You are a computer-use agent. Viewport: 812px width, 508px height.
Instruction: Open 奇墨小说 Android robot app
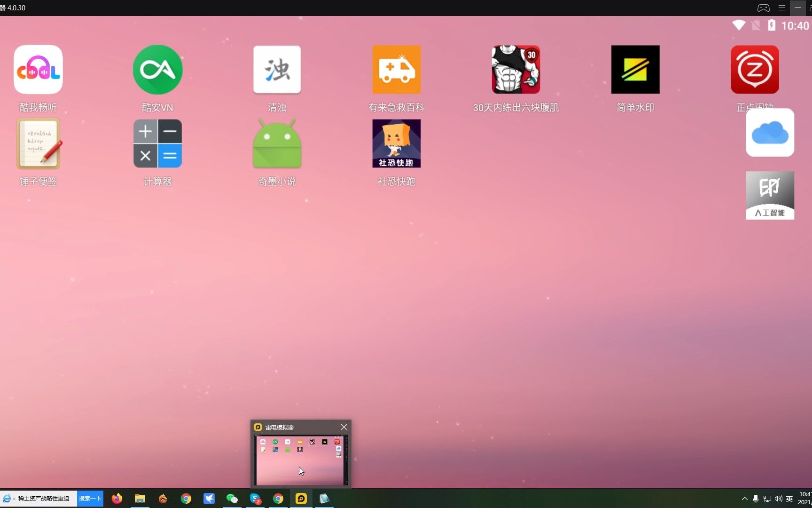[277, 143]
